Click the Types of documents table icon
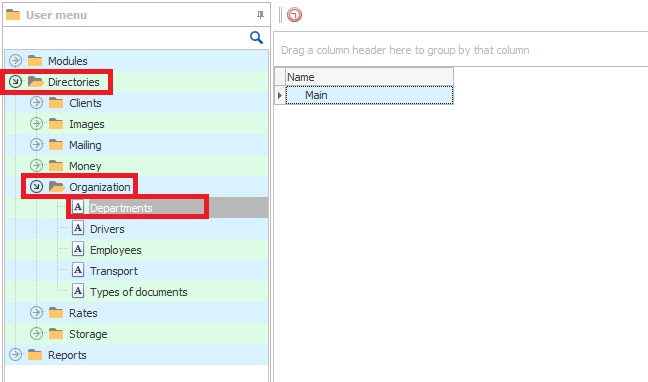The image size is (648, 382). [x=78, y=291]
